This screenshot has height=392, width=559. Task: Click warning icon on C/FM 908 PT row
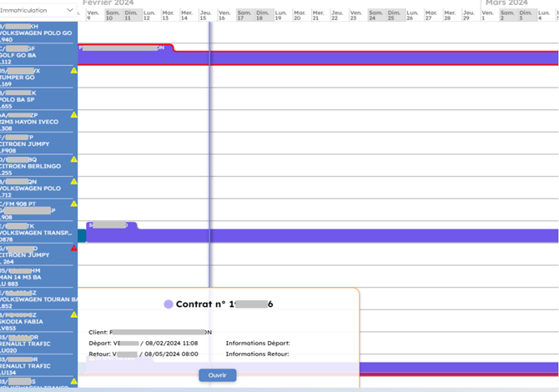click(73, 204)
